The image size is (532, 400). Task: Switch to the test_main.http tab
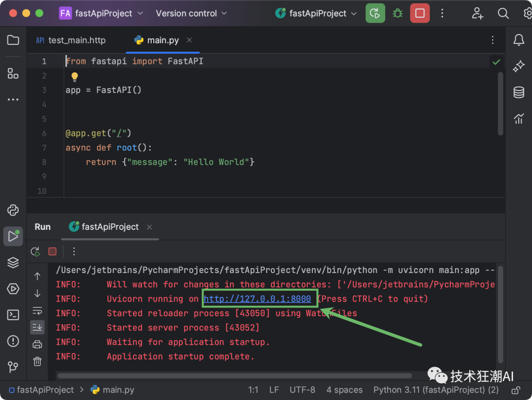pos(71,40)
